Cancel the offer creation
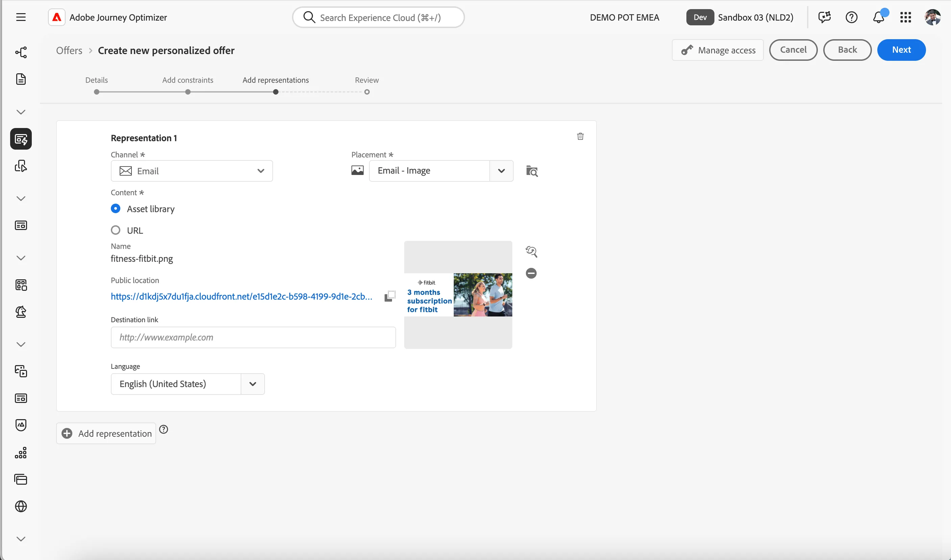The width and height of the screenshot is (951, 560). tap(794, 50)
